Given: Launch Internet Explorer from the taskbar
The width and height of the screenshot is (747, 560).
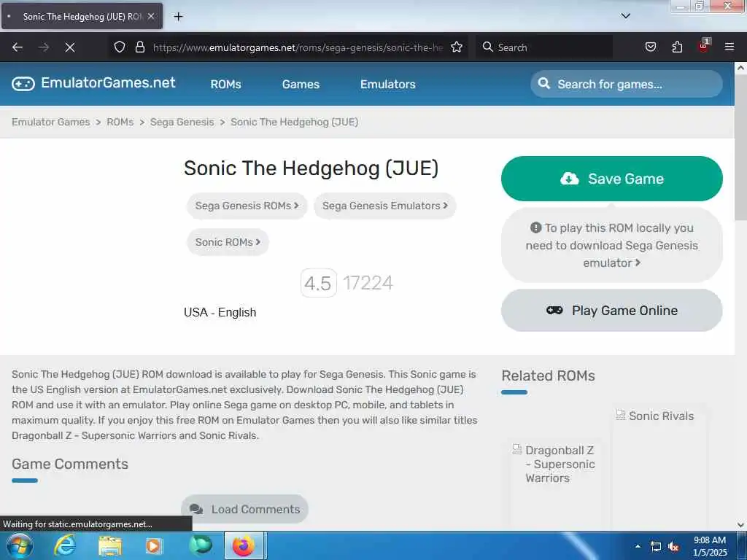Looking at the screenshot, I should (65, 545).
